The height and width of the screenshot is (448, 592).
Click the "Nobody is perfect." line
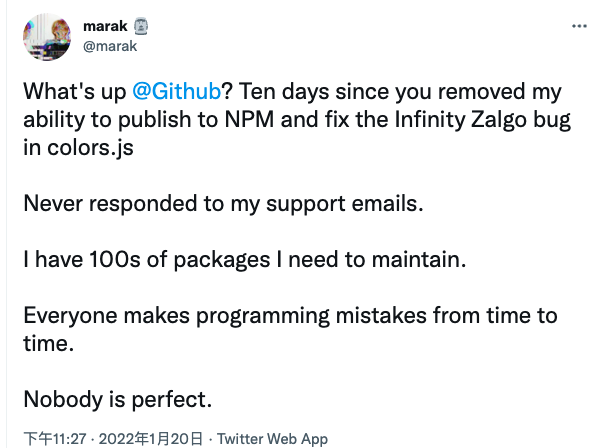(x=118, y=399)
